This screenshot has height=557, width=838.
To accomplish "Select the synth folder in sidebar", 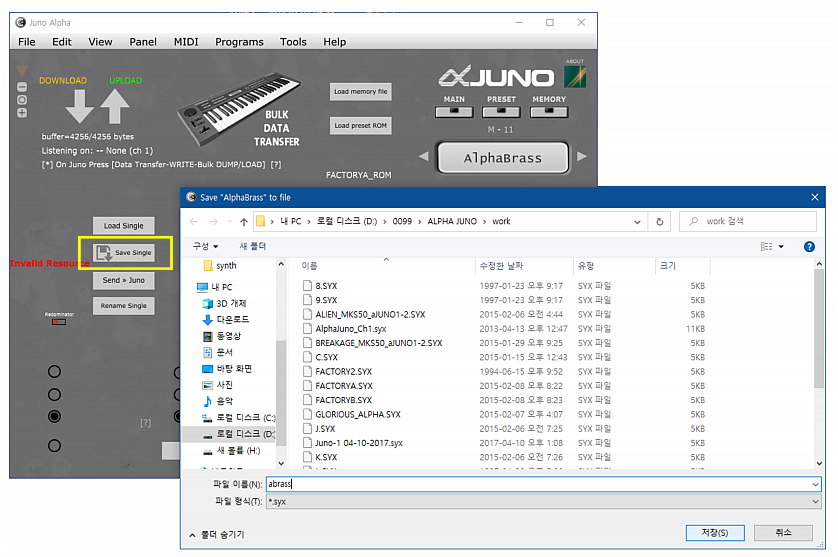I will pyautogui.click(x=220, y=266).
